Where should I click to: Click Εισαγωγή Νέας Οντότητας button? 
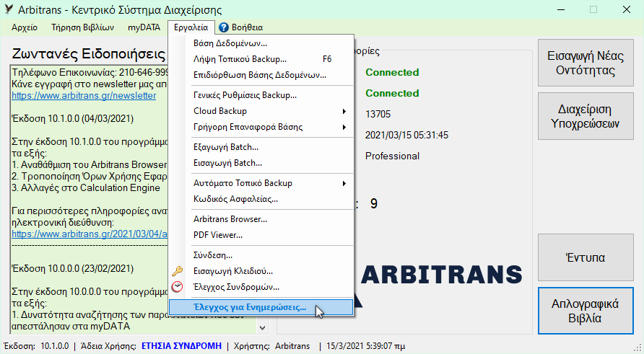coord(586,63)
